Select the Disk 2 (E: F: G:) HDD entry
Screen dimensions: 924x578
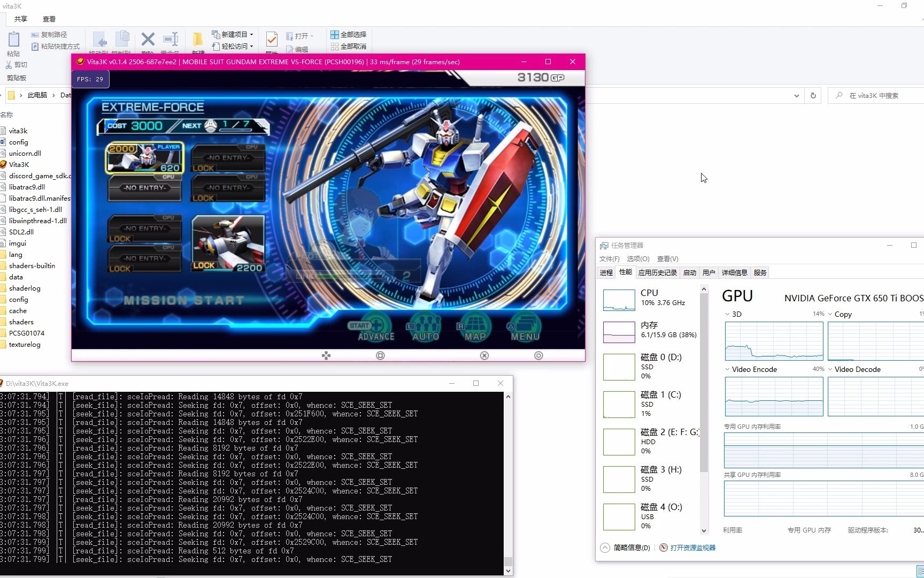650,442
